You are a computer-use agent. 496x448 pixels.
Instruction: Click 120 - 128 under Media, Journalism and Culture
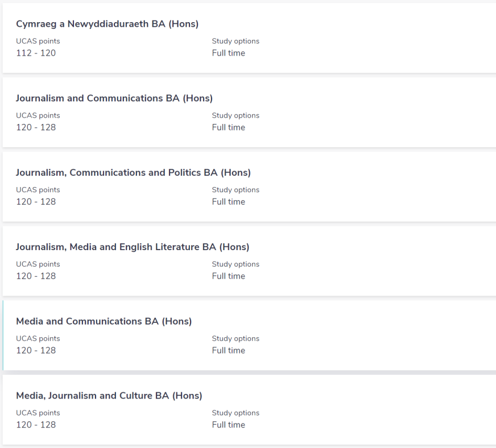coord(36,425)
